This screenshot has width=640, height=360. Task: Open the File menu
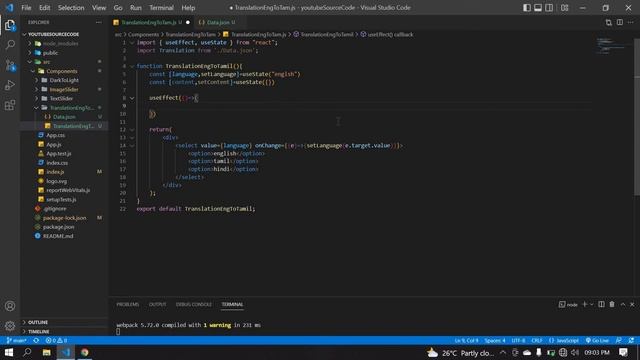(x=26, y=8)
